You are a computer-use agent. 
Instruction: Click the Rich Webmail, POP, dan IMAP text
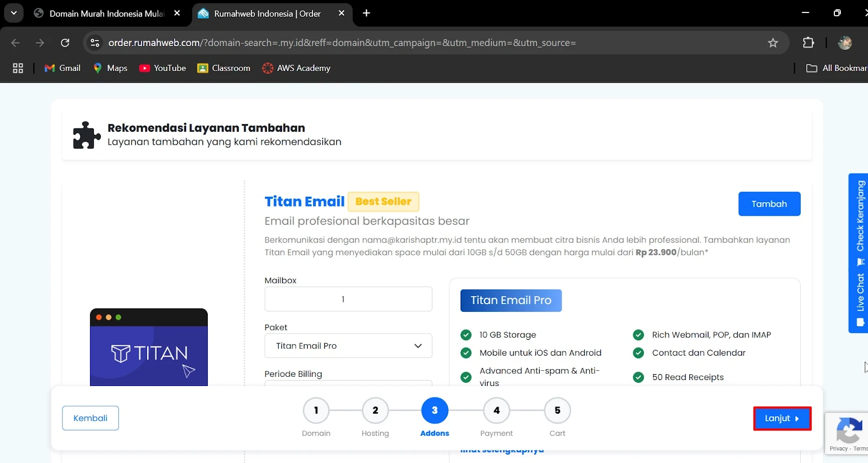tap(712, 335)
